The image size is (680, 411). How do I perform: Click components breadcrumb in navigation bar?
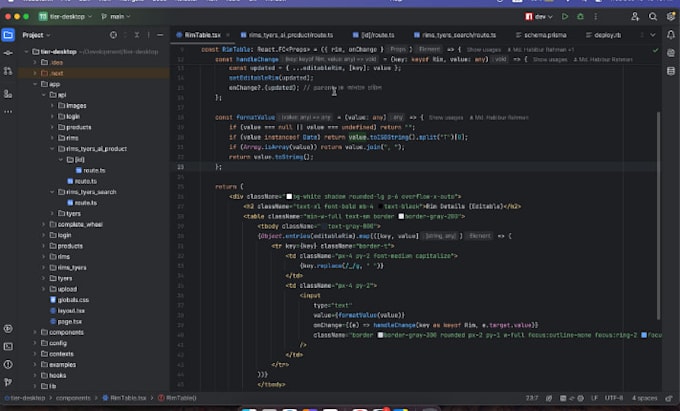point(73,398)
